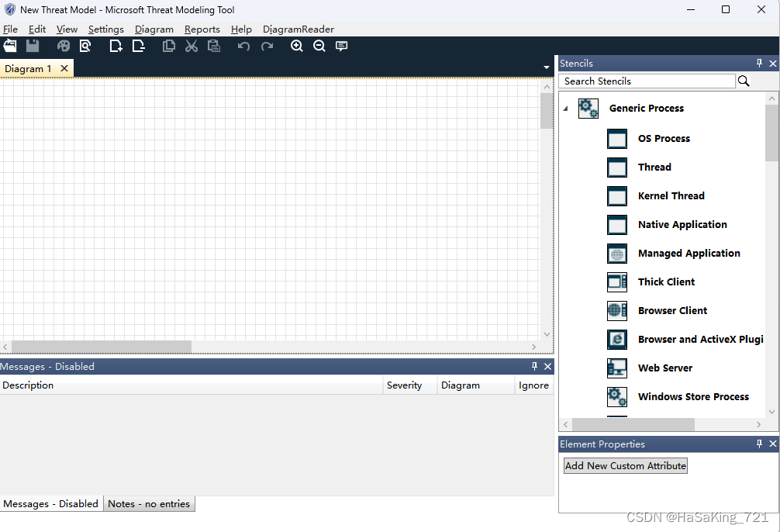
Task: Click the Redo arrow icon
Action: [267, 47]
